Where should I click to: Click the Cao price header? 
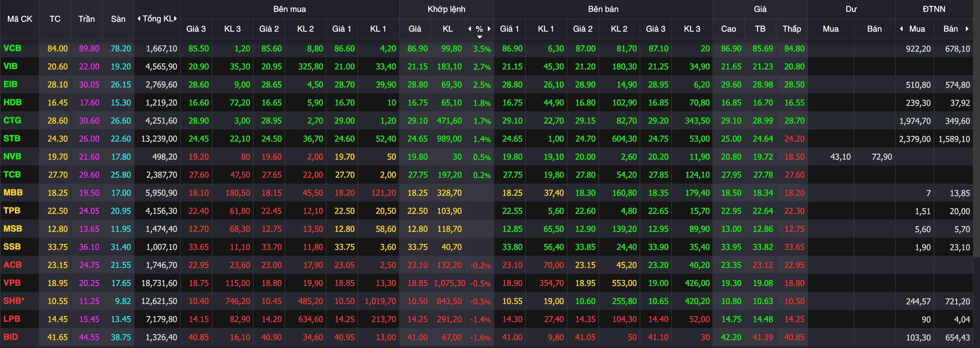point(728,29)
